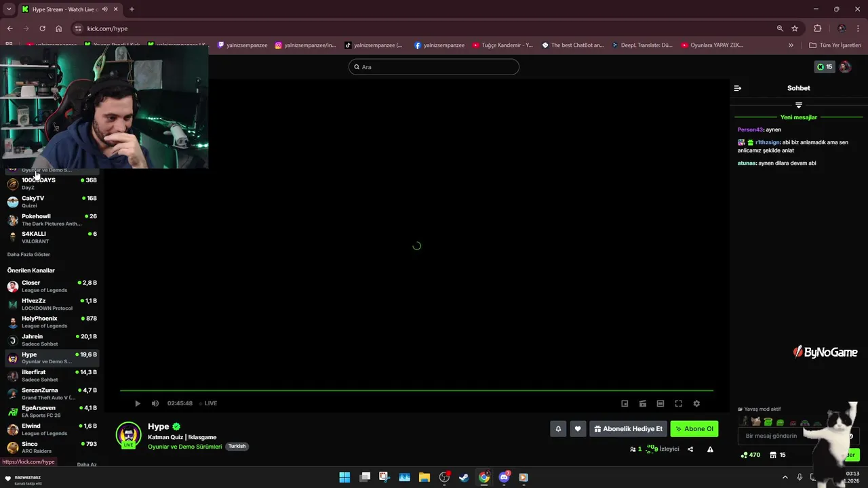Screen dimensions: 868x488
Task: Click the Hype channel avatar with LIVE badge
Action: pos(128,435)
